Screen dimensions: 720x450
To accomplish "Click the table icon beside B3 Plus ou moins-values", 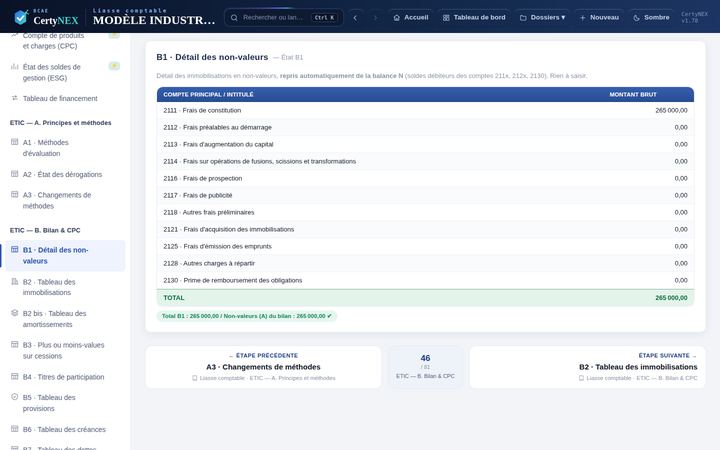I will 15,344.
